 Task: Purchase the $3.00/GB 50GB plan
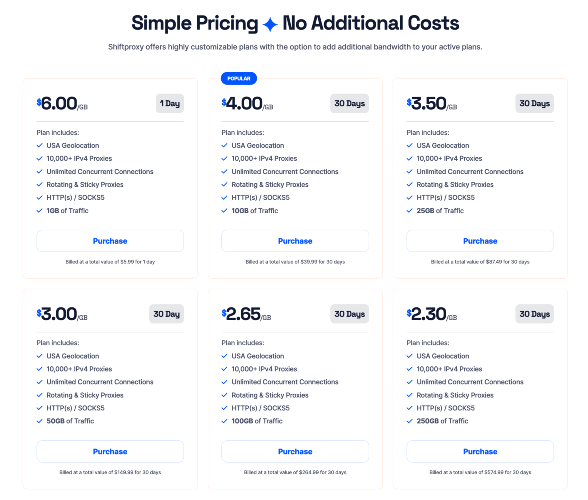(x=110, y=451)
